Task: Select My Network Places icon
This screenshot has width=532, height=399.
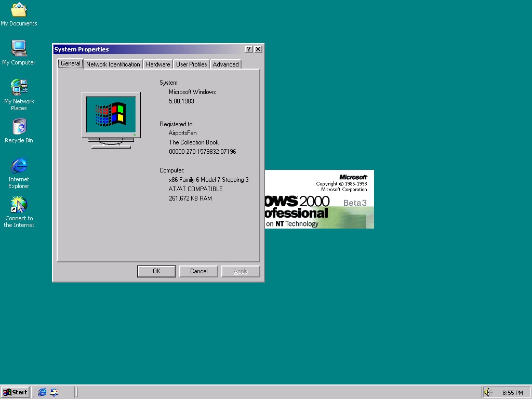Action: [19, 95]
